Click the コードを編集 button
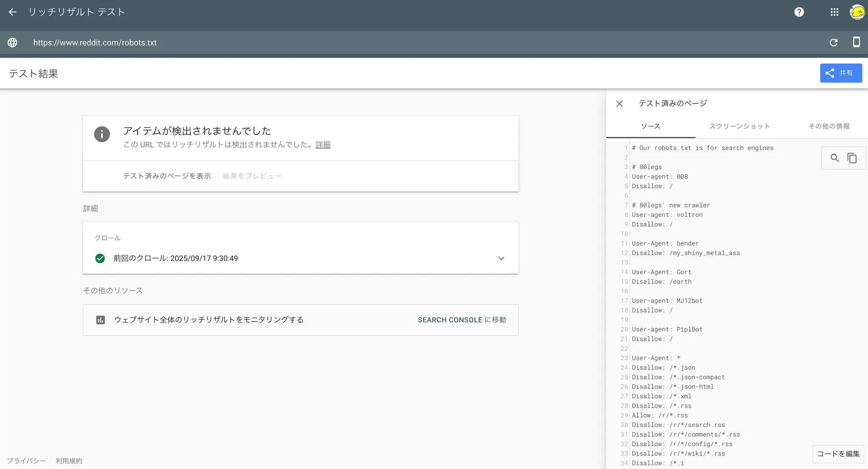Image resolution: width=868 pixels, height=469 pixels. [x=838, y=454]
